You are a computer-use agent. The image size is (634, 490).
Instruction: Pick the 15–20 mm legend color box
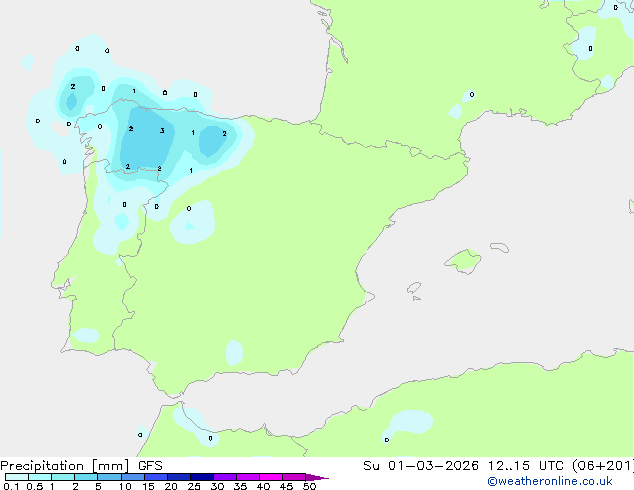(156, 477)
